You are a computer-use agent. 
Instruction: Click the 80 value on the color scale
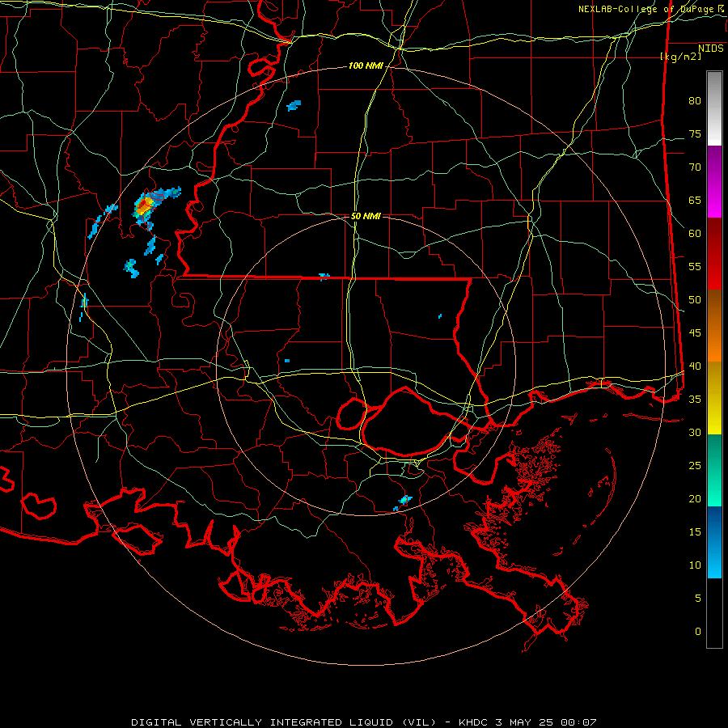(695, 101)
